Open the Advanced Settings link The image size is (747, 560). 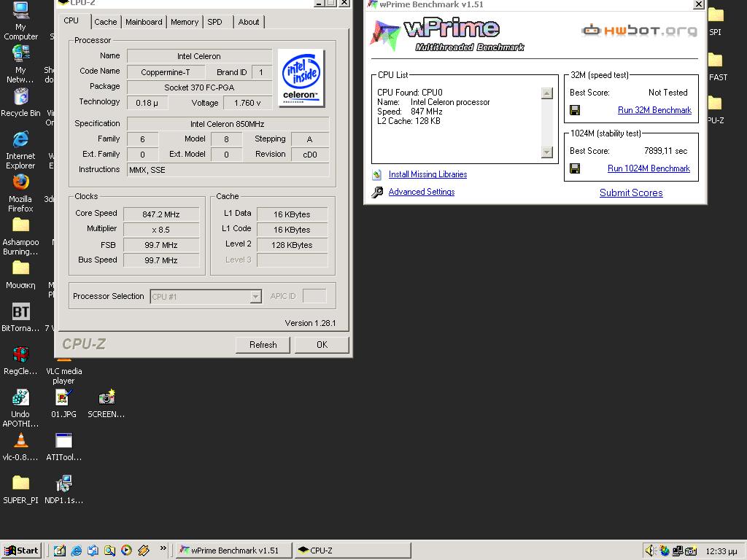tap(421, 192)
